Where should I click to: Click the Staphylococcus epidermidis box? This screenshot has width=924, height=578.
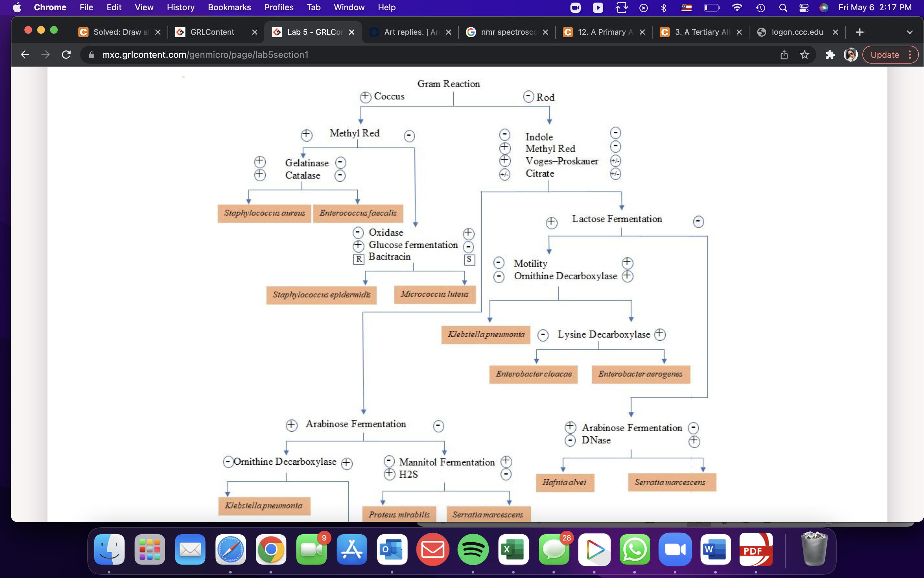click(x=321, y=295)
